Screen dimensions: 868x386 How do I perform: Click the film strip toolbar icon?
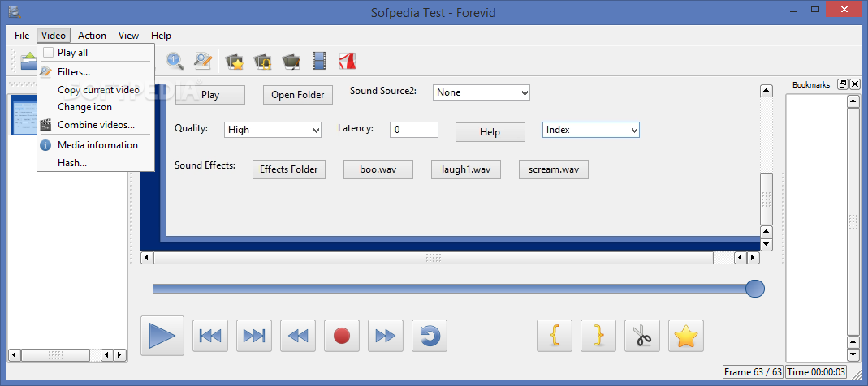coord(319,61)
